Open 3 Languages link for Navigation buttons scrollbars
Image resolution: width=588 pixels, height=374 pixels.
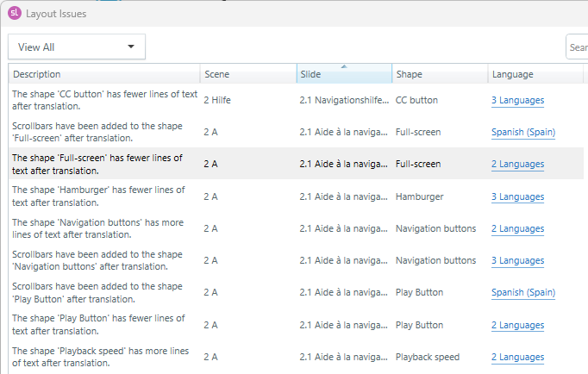[x=517, y=260]
